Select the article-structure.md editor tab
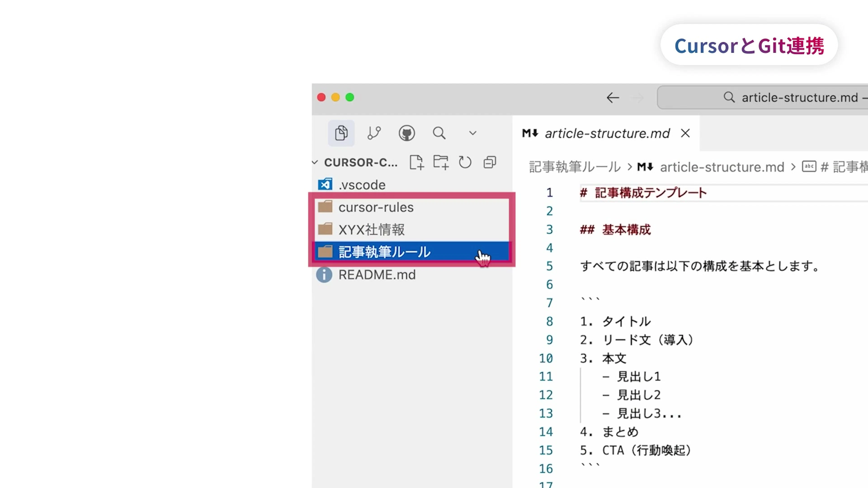This screenshot has height=488, width=868. (606, 133)
